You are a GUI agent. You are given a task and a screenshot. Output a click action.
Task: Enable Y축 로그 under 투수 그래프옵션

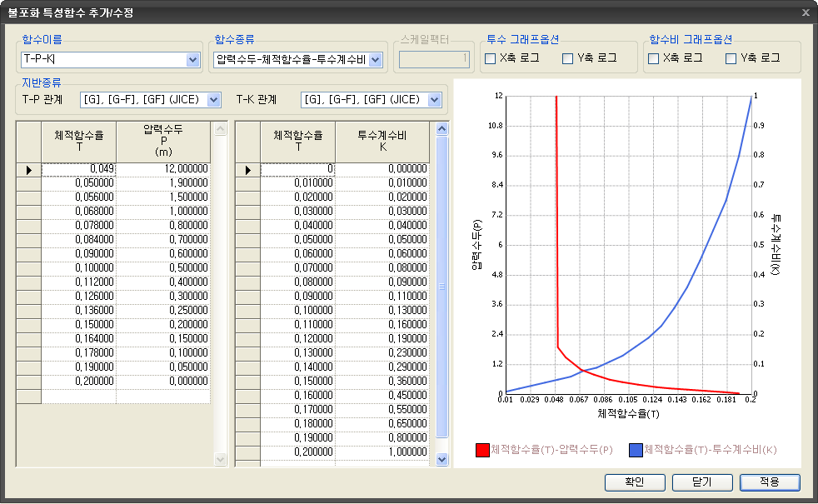point(568,58)
